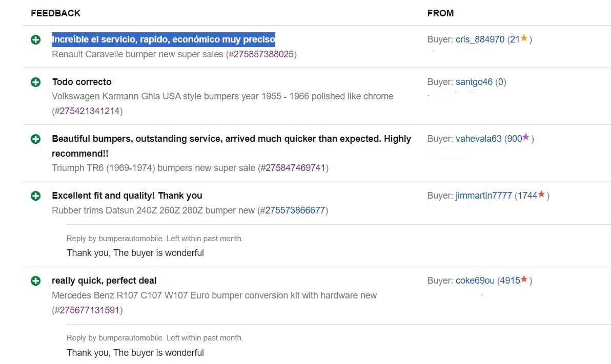Click red star beside jimmartin7777 score
Viewport: 611px width, 364px height.
click(541, 195)
